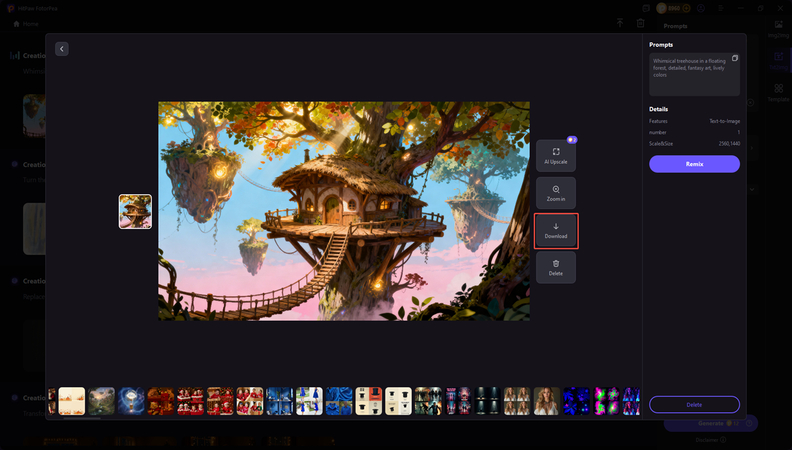Click the Home icon in top bar
Viewport: 792px width, 450px height.
[16, 23]
